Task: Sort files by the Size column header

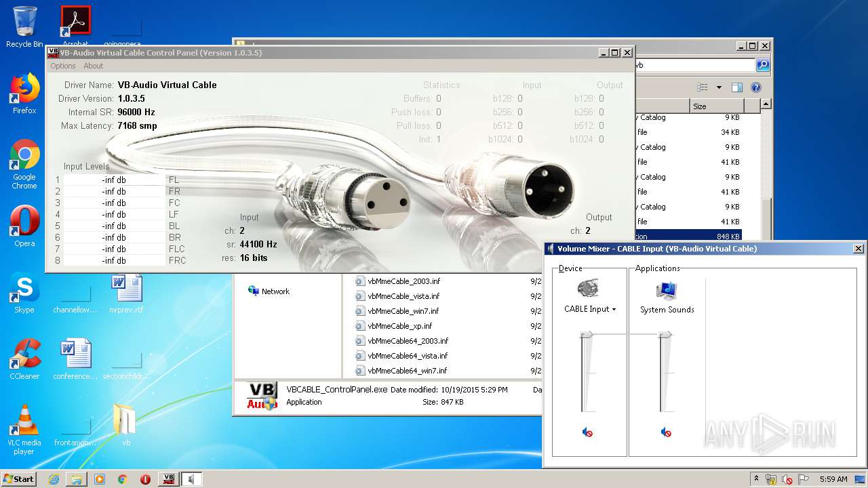Action: click(717, 106)
